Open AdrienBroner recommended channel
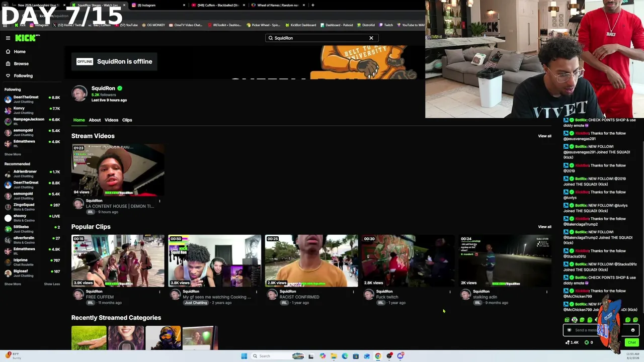Viewport: 644px width, 362px height. 32,173
